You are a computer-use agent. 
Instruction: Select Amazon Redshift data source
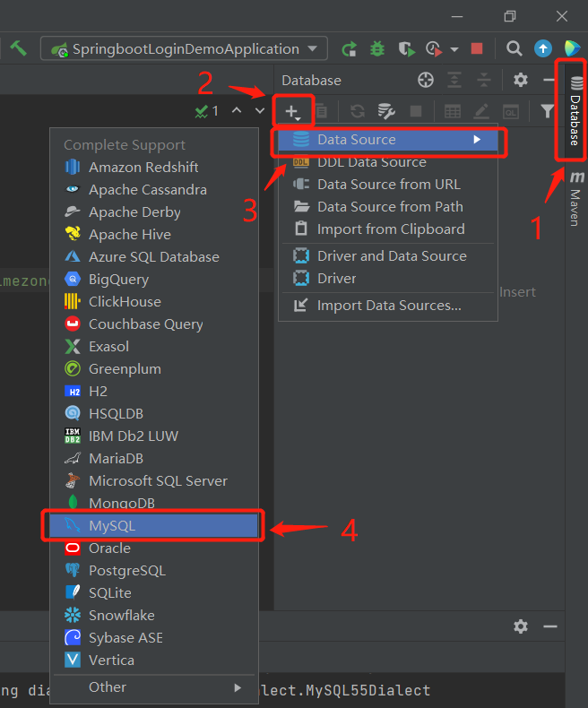(153, 167)
